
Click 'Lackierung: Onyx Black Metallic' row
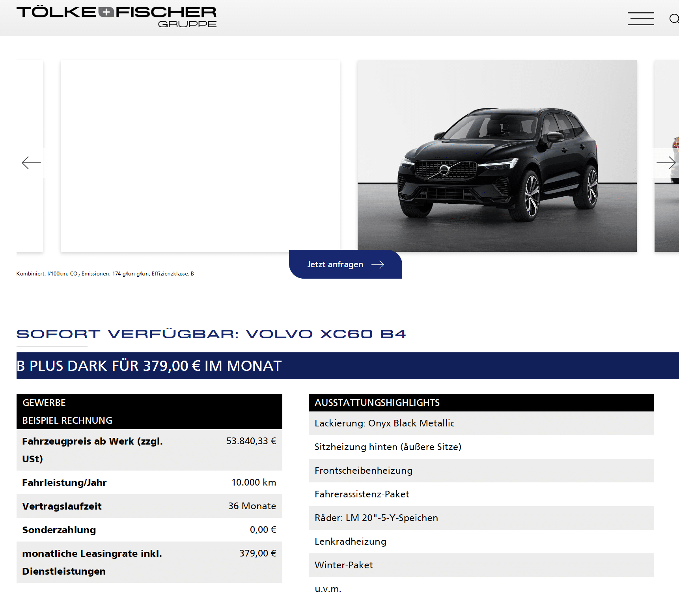tap(481, 423)
